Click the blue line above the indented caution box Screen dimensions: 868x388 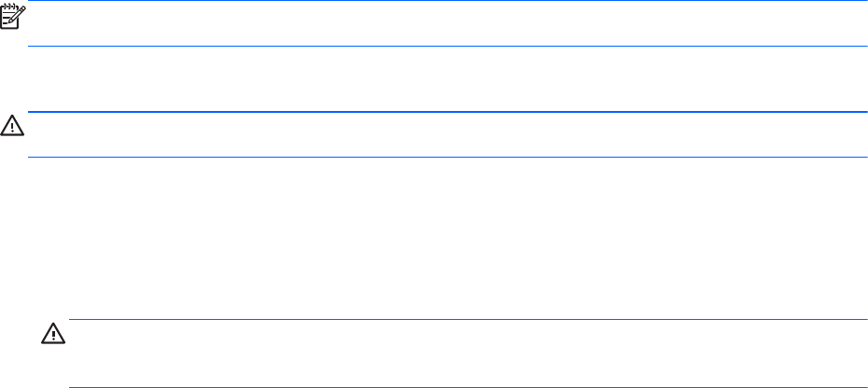(467, 319)
